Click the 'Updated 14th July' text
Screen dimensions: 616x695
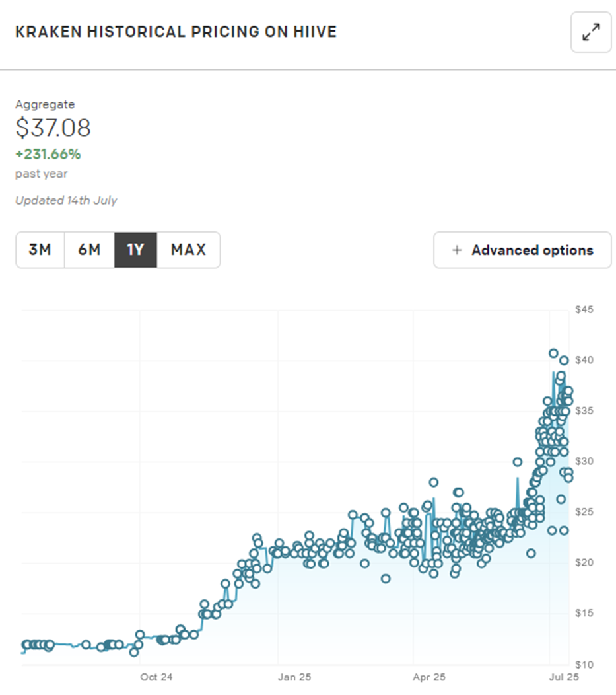pos(67,200)
